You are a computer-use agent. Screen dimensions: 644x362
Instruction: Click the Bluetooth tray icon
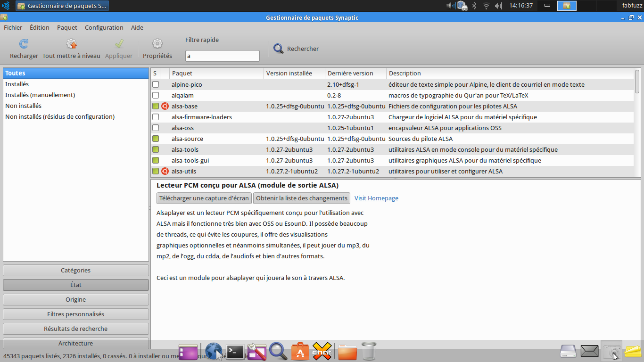(x=475, y=6)
